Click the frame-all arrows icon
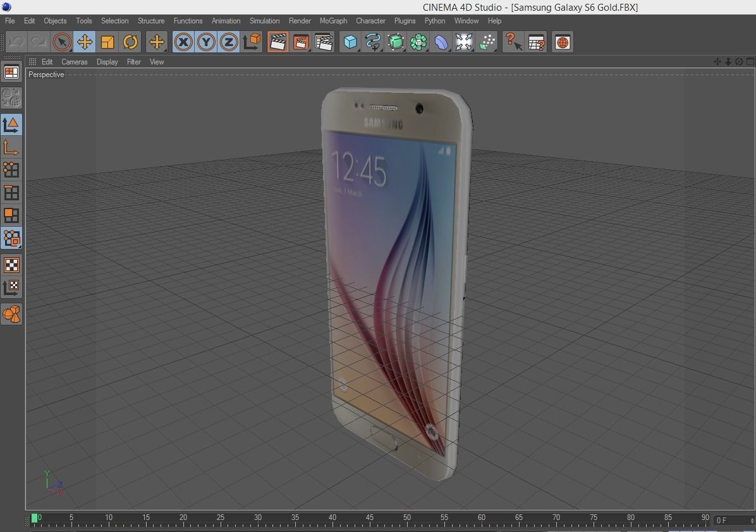 (463, 42)
